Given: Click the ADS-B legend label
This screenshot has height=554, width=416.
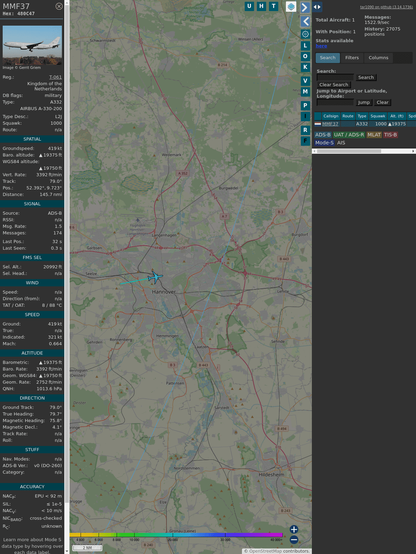Looking at the screenshot, I should coord(323,135).
